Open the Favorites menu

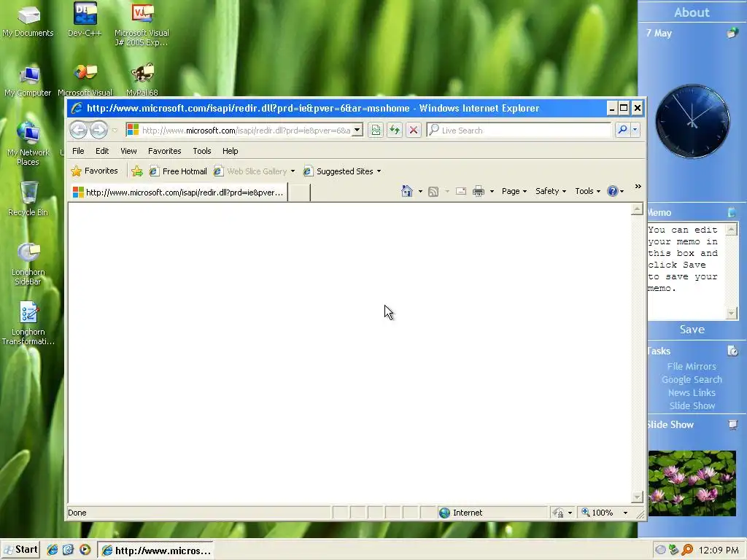click(164, 151)
